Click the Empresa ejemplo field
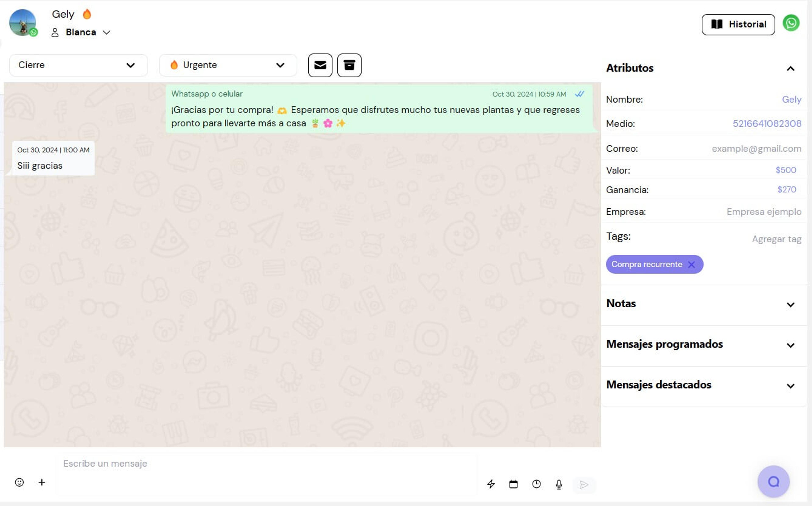The height and width of the screenshot is (506, 812). coord(764,212)
